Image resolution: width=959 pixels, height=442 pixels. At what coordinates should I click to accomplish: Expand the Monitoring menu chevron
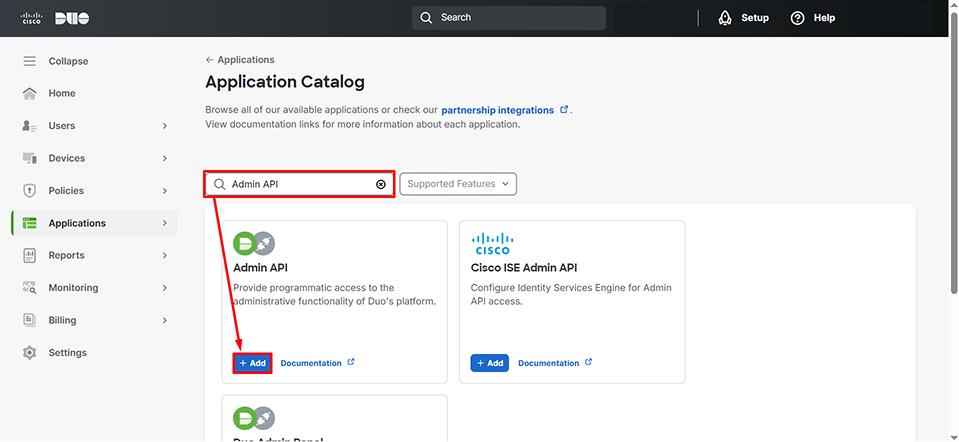165,288
